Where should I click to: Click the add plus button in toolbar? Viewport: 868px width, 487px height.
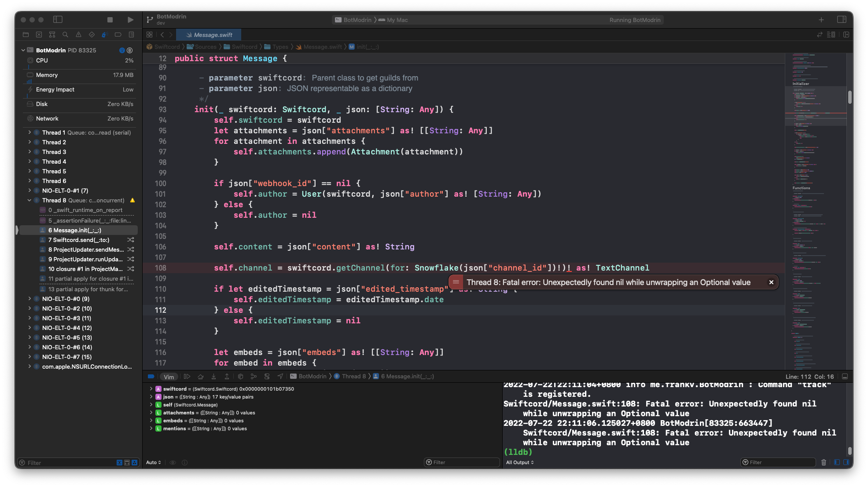[x=821, y=20]
